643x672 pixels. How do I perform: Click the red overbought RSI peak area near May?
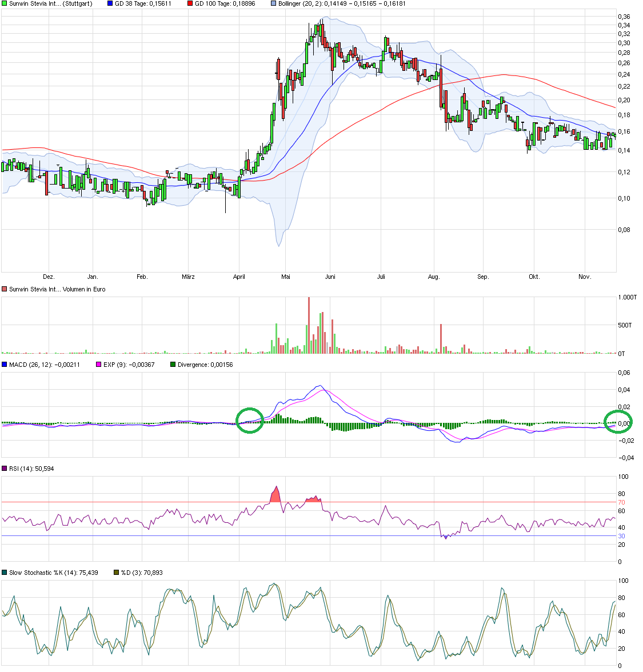276,495
